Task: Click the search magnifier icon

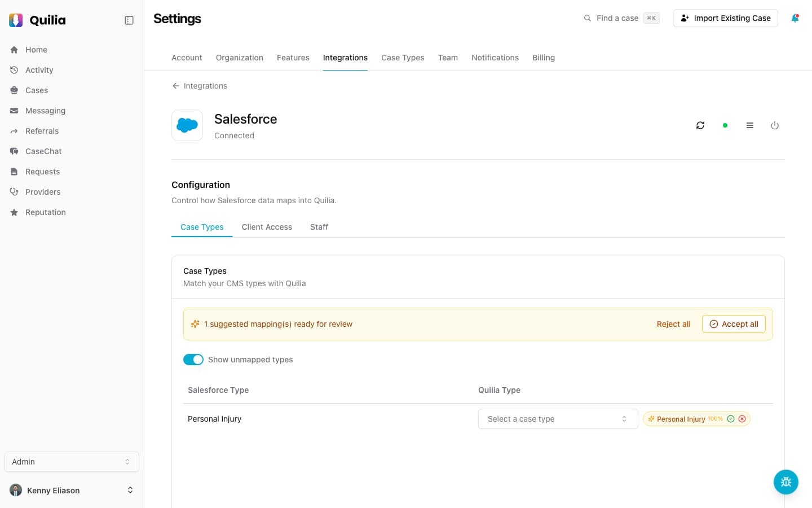Action: click(588, 18)
